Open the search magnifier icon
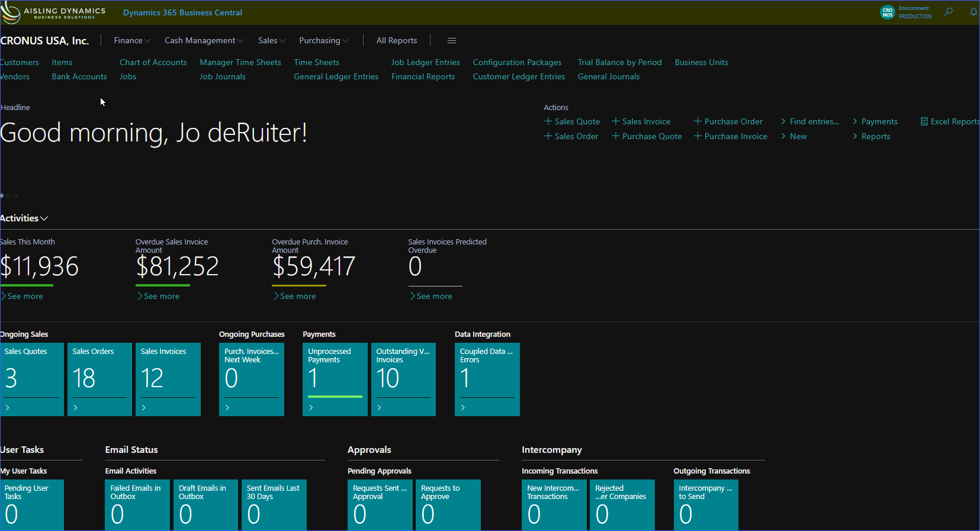 click(948, 12)
